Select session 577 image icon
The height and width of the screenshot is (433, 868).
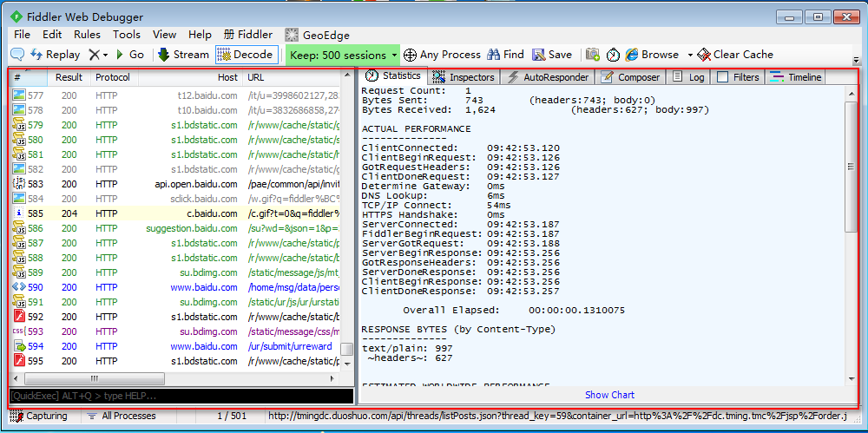(18, 95)
